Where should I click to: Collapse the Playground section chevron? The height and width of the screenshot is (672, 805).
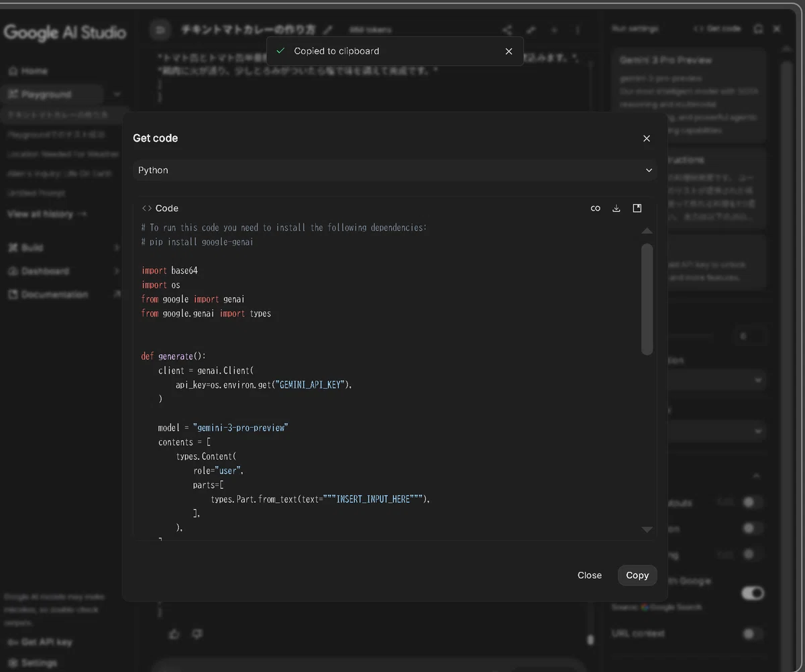[x=117, y=95]
